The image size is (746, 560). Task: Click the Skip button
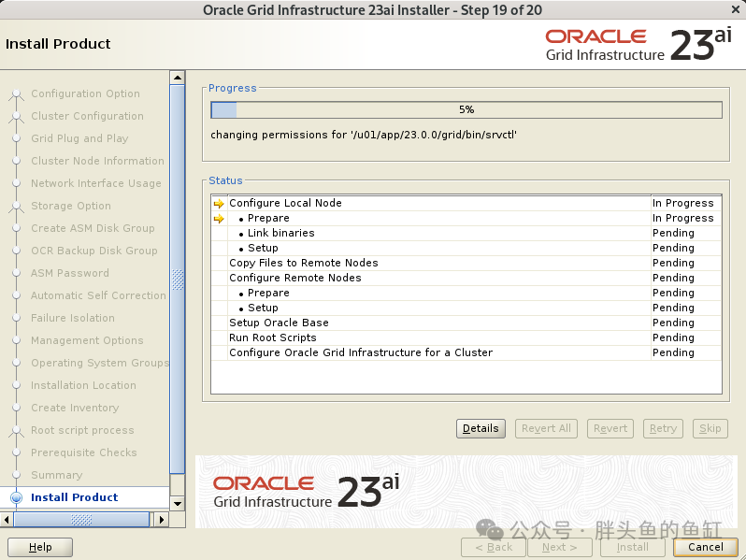click(710, 429)
